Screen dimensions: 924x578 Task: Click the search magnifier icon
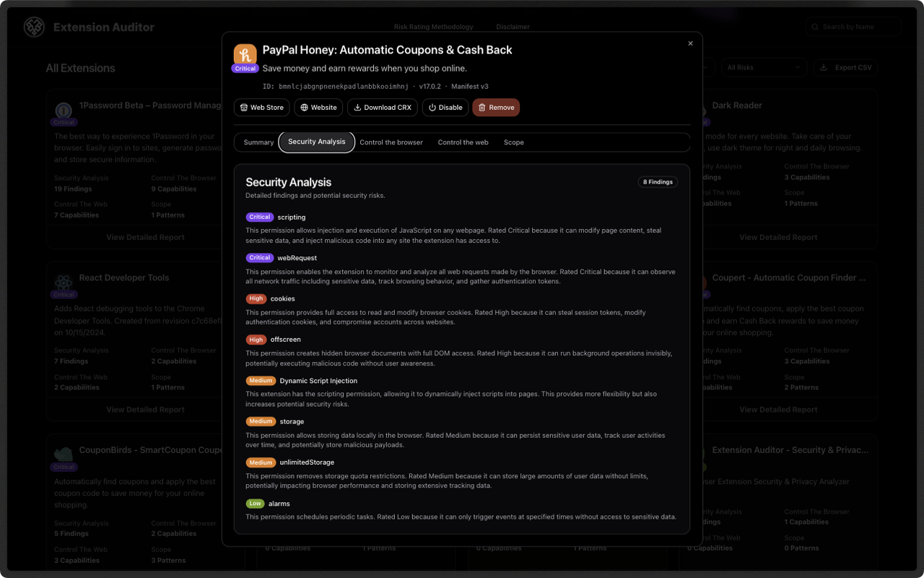click(816, 27)
